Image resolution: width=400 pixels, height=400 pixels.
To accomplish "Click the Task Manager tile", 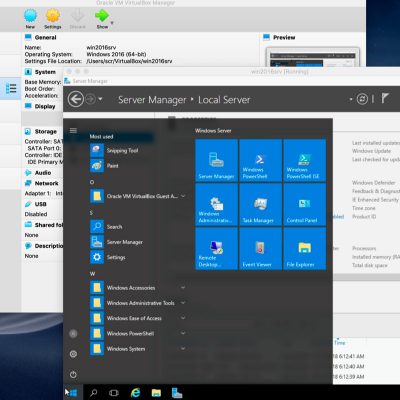I will coord(260,205).
